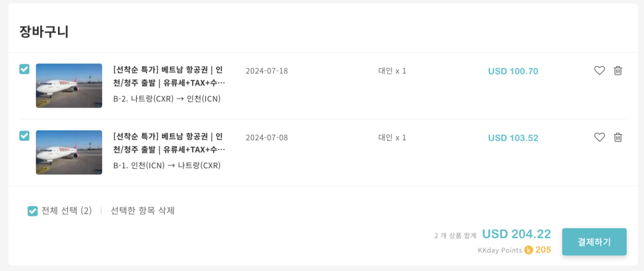Click the USD 204.22 total amount

516,234
